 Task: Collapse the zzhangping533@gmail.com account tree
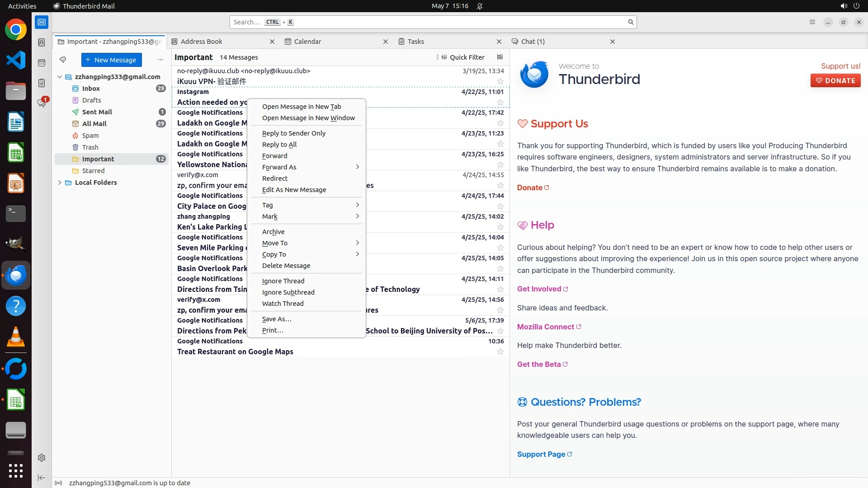60,77
